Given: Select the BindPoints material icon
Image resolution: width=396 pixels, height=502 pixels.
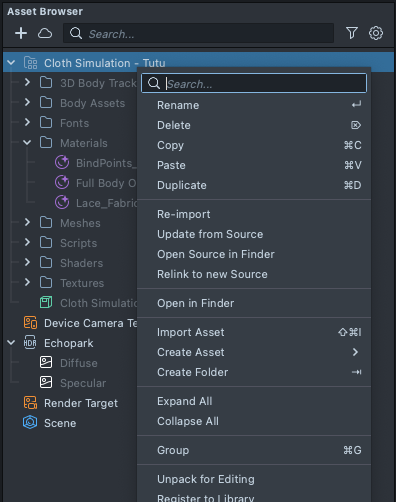Looking at the screenshot, I should tap(62, 163).
